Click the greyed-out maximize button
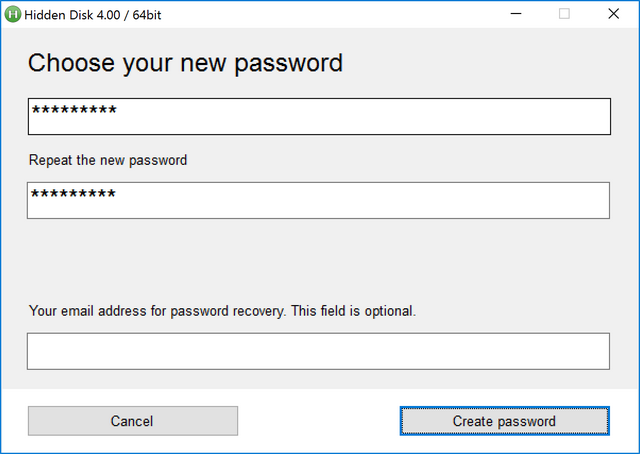This screenshot has width=640, height=454. pos(564,14)
